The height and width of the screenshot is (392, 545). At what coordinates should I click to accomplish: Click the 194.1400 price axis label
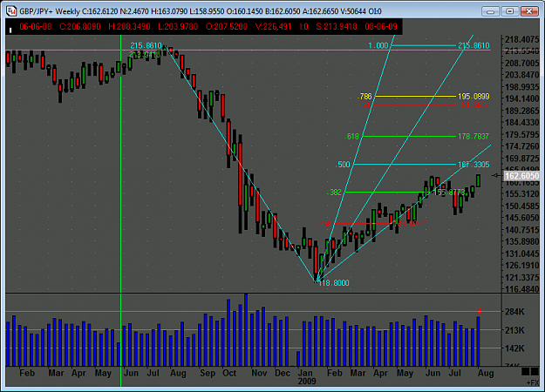[522, 99]
